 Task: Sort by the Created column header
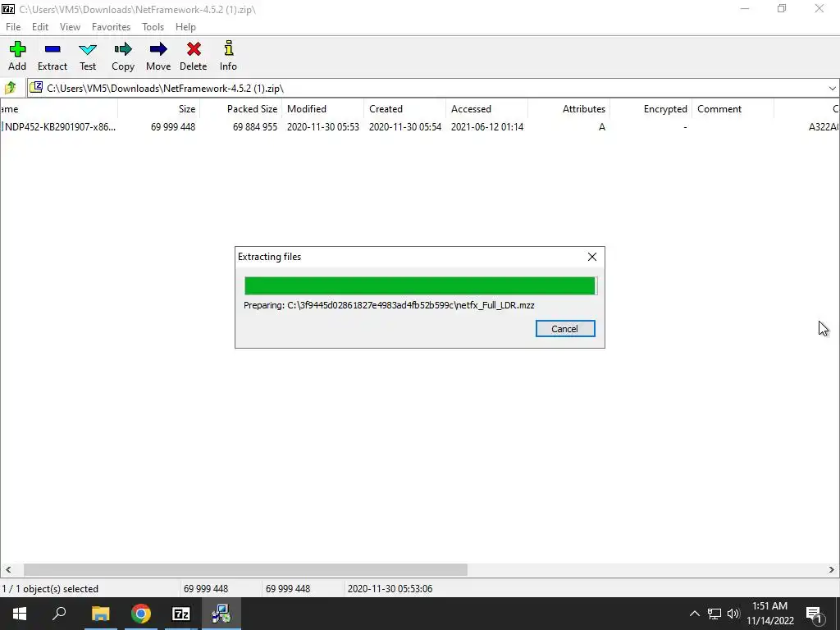[405, 109]
